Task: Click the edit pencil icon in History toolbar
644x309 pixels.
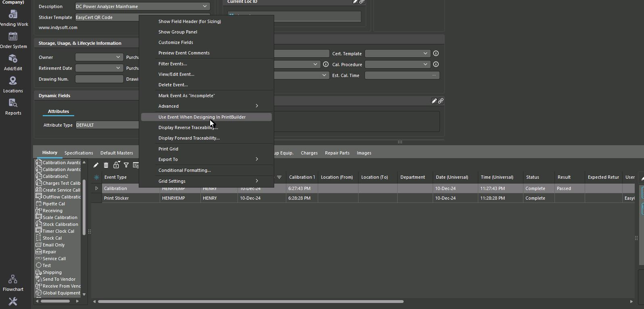Action: pyautogui.click(x=96, y=165)
